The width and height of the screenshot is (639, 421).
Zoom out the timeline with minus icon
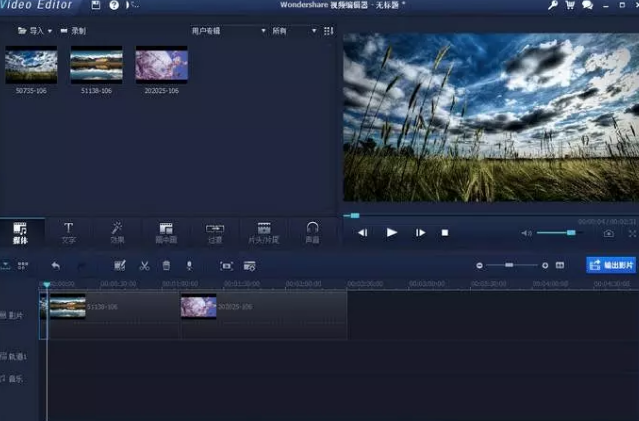pyautogui.click(x=479, y=265)
